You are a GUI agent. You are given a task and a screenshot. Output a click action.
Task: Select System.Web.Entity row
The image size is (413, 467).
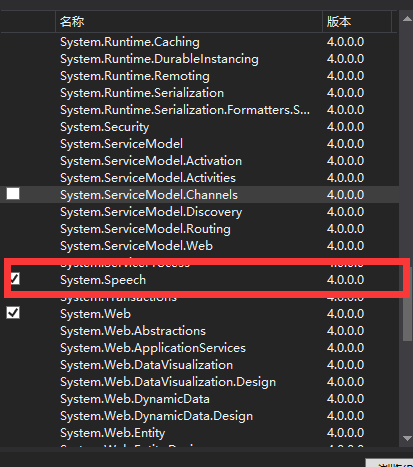(x=199, y=433)
